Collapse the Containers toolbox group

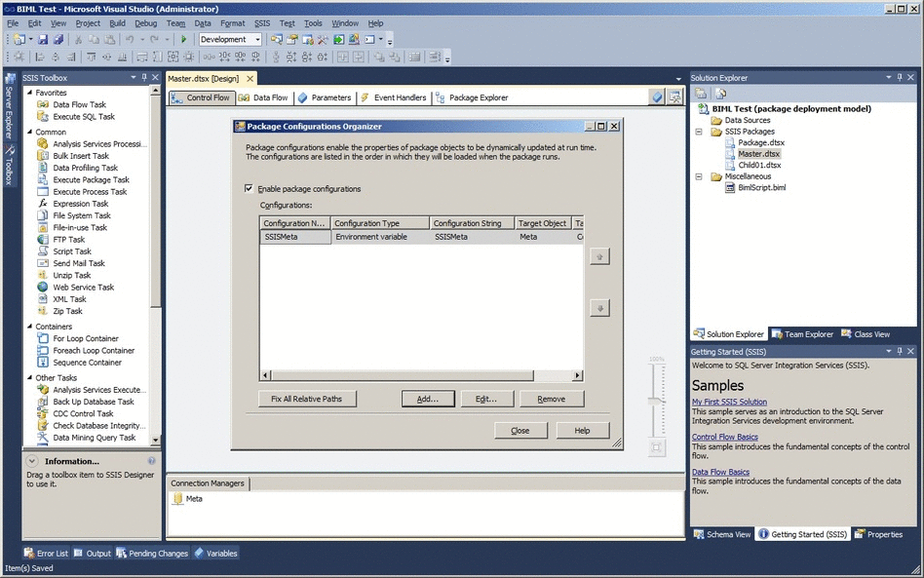(x=29, y=327)
